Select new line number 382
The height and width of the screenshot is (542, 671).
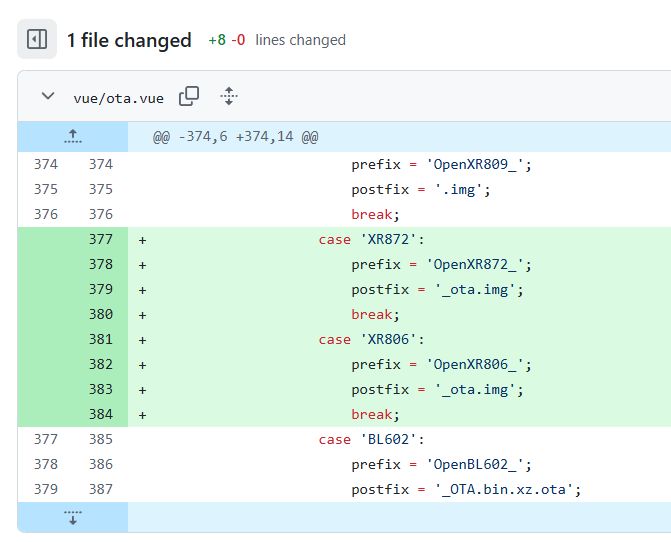(x=101, y=364)
